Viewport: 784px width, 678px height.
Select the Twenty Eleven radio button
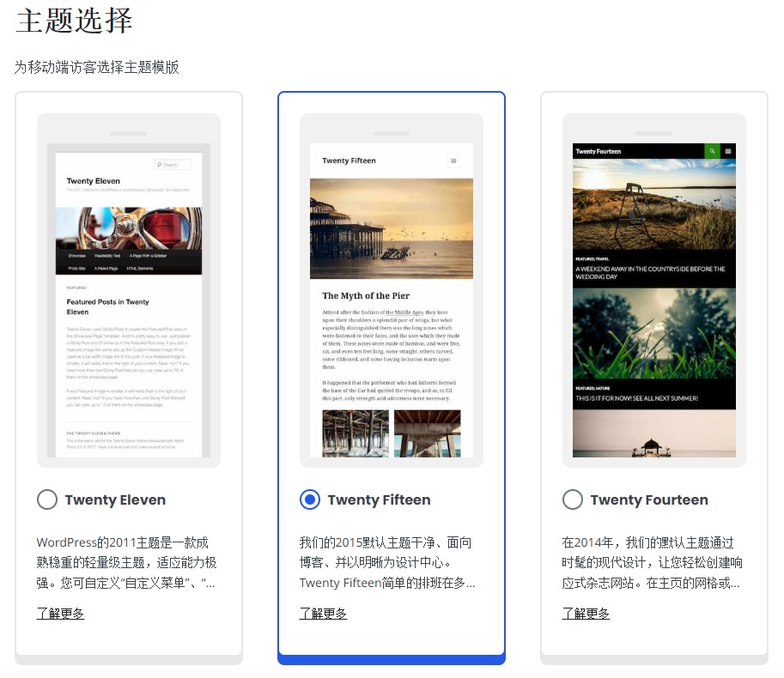(x=47, y=499)
